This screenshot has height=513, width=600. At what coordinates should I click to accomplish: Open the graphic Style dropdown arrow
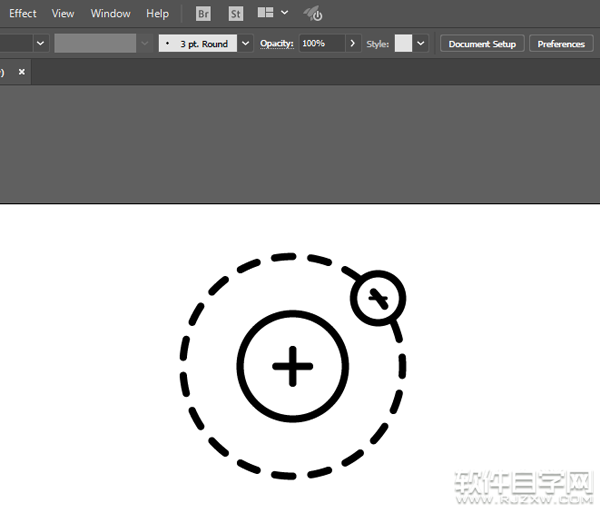(421, 44)
